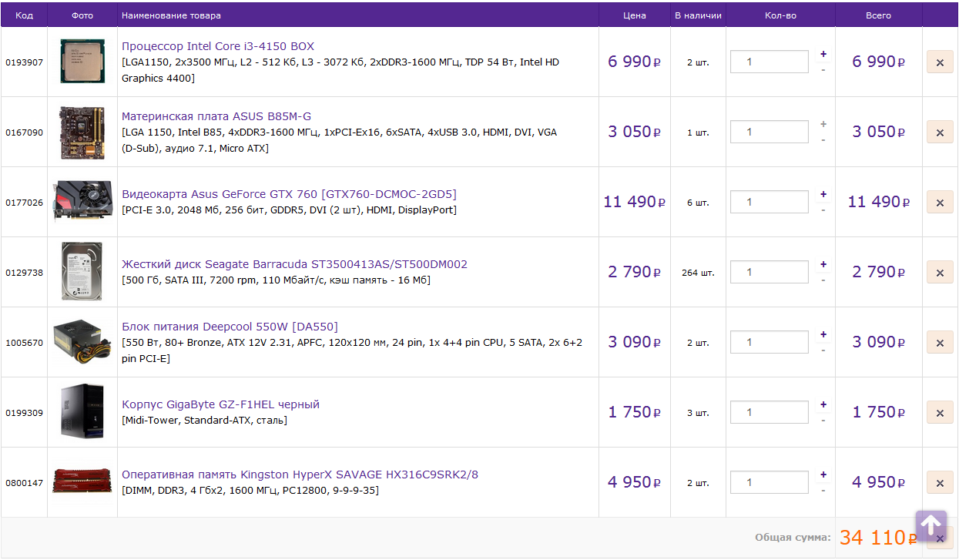The height and width of the screenshot is (560, 959).
Task: Increase quantity of Deepcool 550W power supply
Action: pos(823,334)
